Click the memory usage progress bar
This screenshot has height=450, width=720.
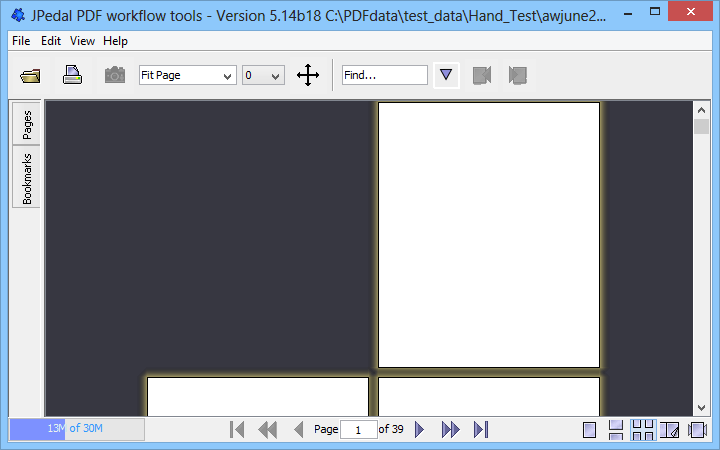coord(77,429)
